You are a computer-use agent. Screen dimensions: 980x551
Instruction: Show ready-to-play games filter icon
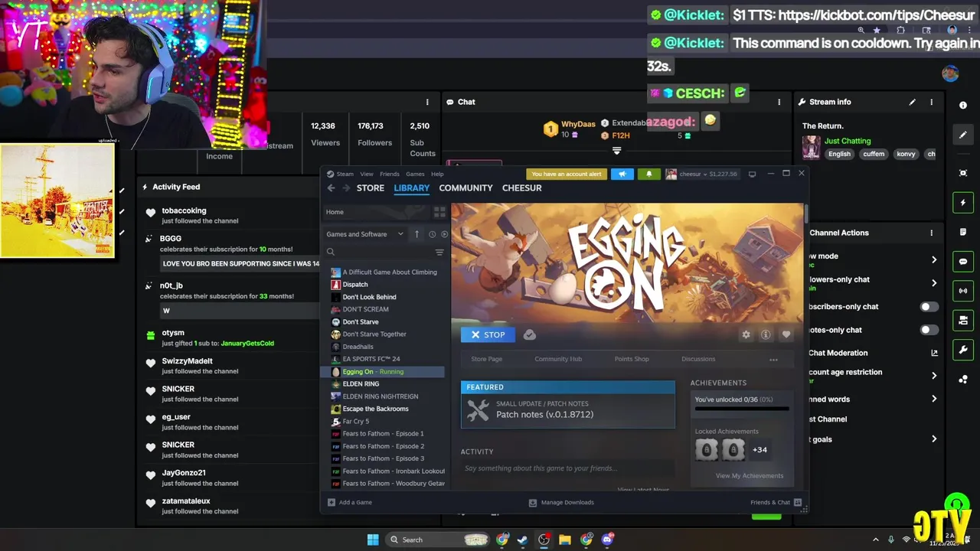(x=444, y=234)
